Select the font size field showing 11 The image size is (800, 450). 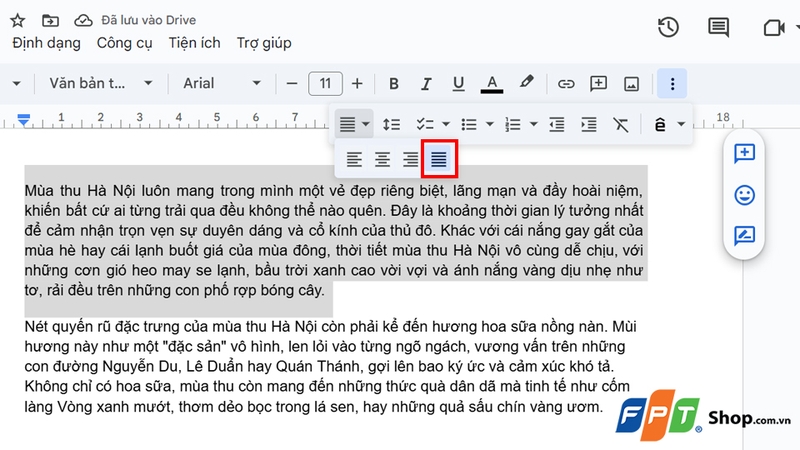(325, 83)
